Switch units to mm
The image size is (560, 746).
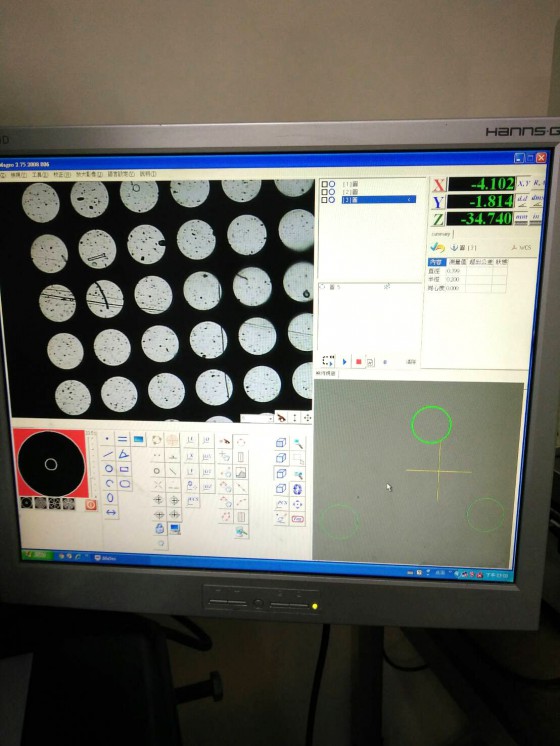click(522, 217)
